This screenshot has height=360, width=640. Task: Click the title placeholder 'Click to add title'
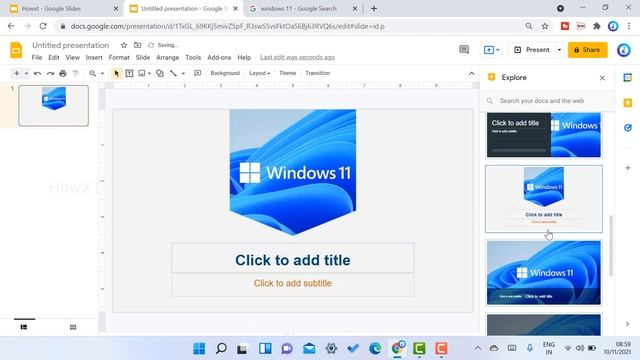click(293, 259)
